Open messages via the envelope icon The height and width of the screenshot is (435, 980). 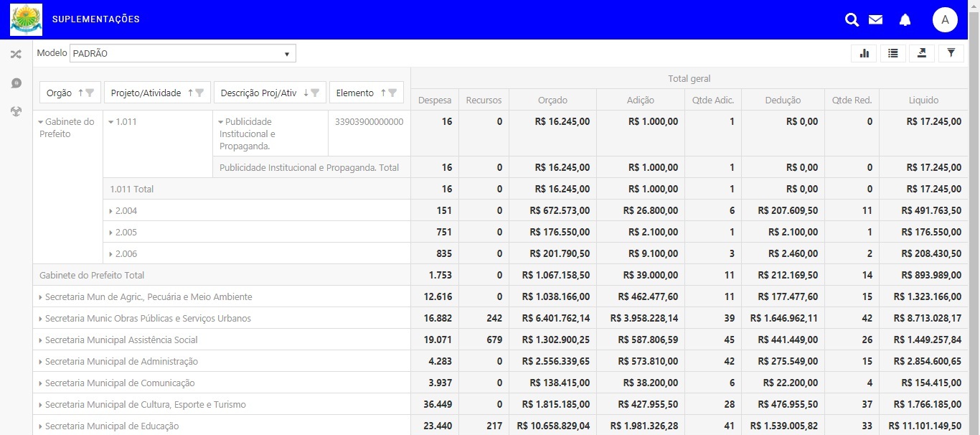(875, 20)
